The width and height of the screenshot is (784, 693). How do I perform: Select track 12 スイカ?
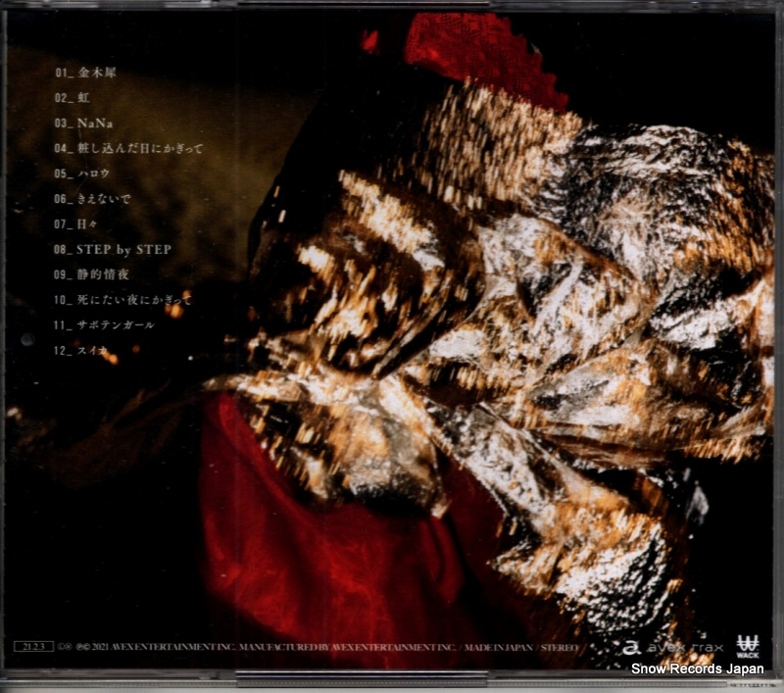[84, 350]
